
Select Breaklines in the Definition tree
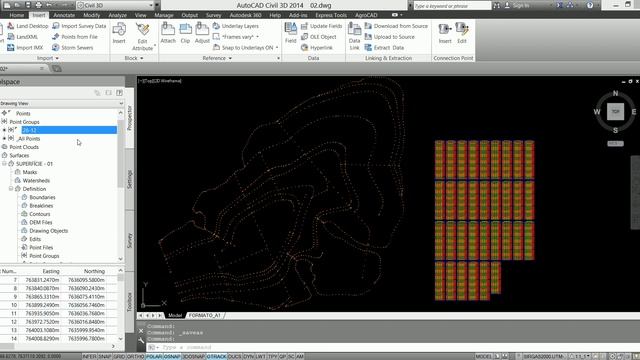pos(41,206)
